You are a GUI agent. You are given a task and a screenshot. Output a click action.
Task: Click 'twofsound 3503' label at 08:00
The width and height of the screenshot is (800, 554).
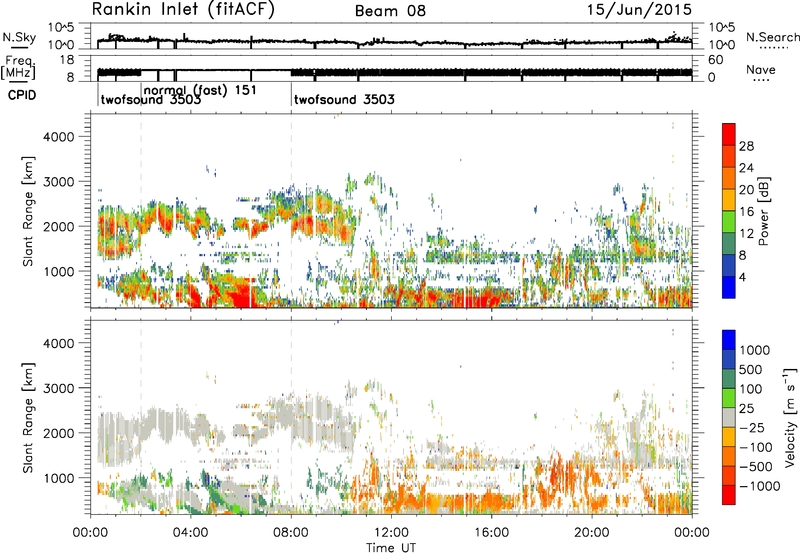click(x=344, y=99)
